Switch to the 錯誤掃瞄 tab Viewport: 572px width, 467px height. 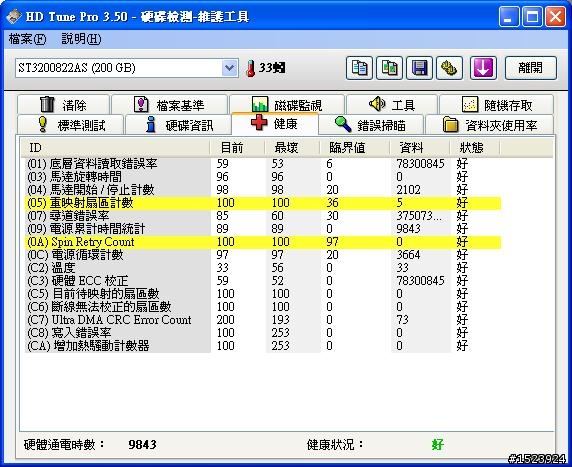371,125
